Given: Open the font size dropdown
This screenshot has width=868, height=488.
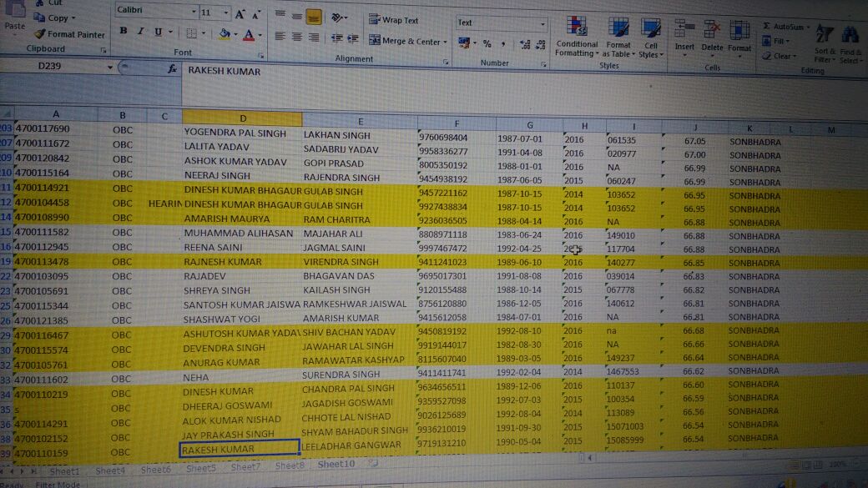Looking at the screenshot, I should [x=226, y=13].
